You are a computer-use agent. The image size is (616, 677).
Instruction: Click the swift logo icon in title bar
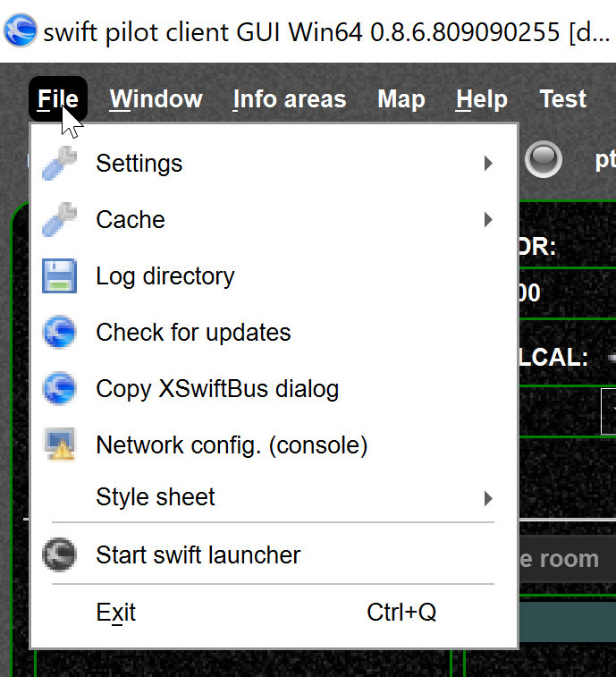[20, 30]
